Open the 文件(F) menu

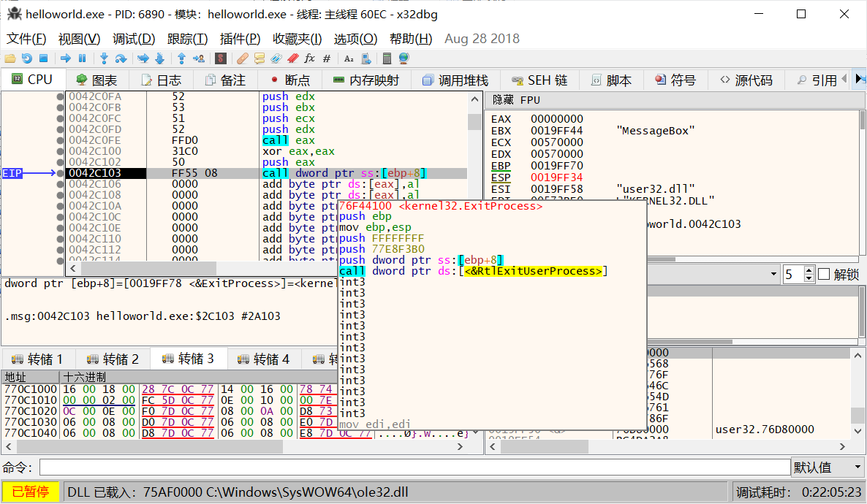point(26,39)
